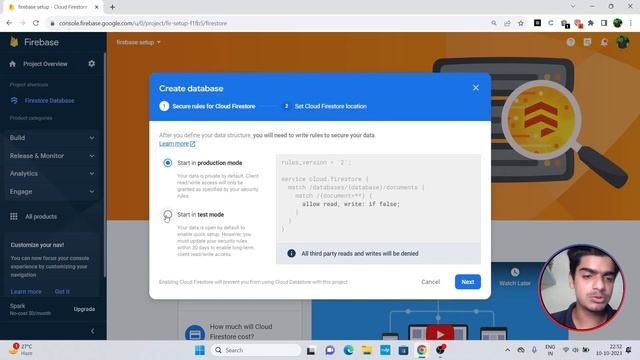Click Learn more in Customize your nav

coord(26,291)
